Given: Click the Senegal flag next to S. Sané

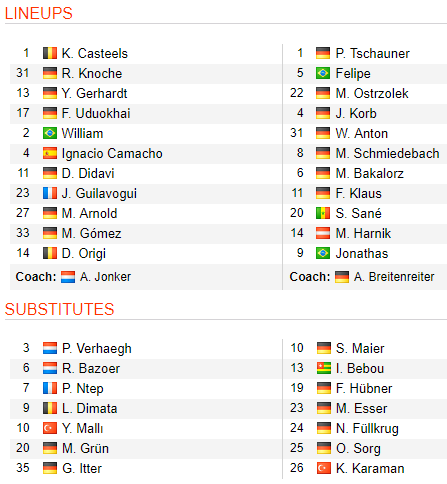Looking at the screenshot, I should (323, 213).
